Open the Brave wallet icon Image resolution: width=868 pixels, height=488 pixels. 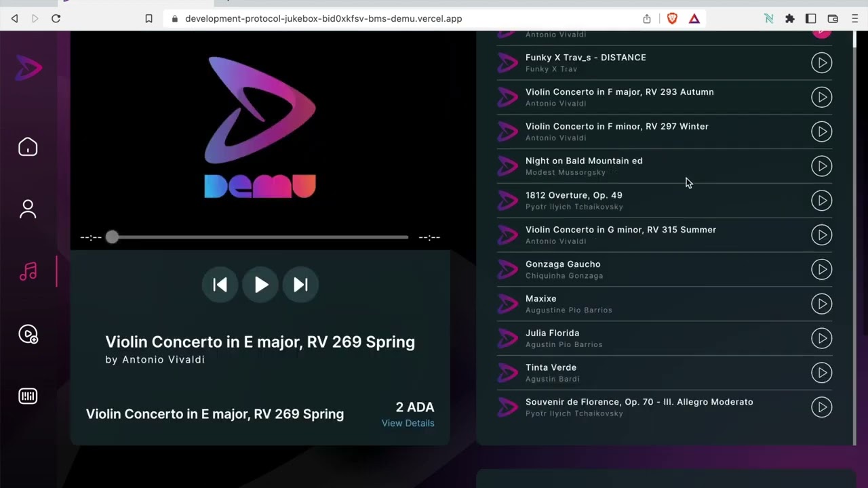(833, 19)
